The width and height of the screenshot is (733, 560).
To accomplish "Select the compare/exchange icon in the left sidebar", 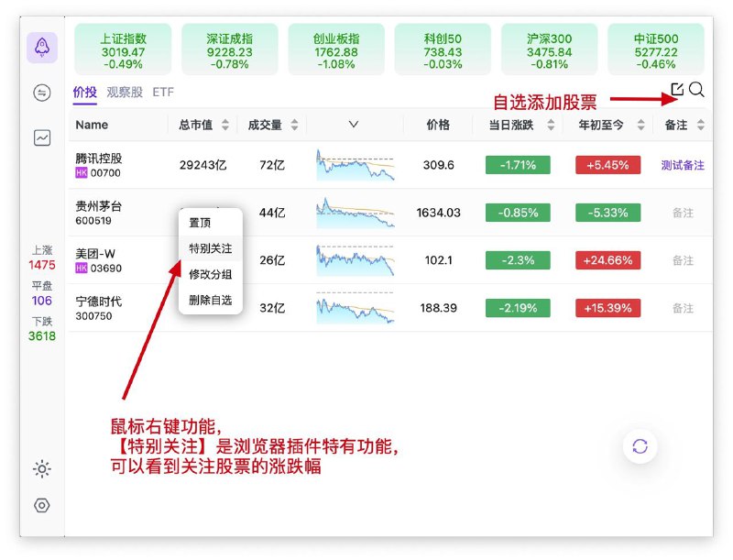I will coord(41,93).
